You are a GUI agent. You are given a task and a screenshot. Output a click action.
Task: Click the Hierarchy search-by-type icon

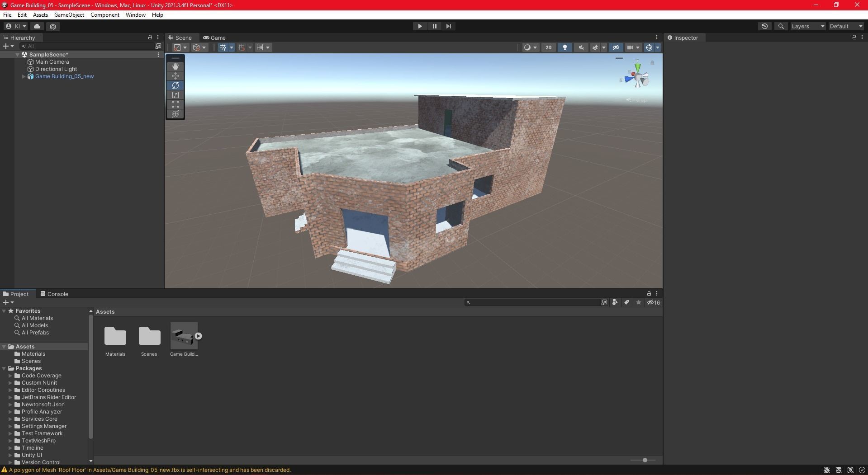tap(158, 46)
